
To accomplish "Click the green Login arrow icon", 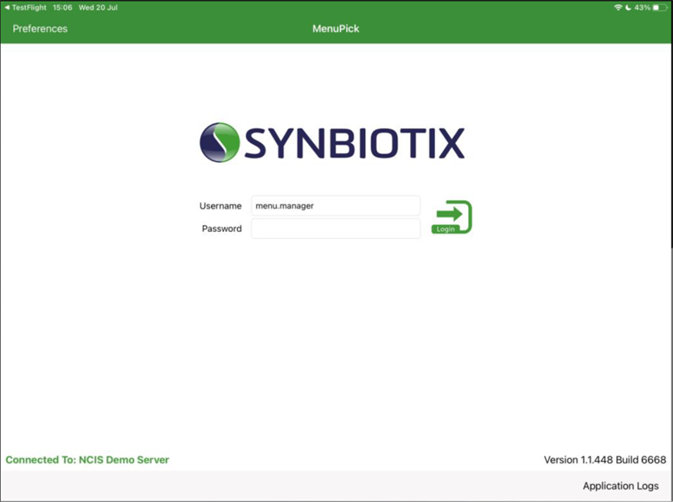I will pos(452,217).
